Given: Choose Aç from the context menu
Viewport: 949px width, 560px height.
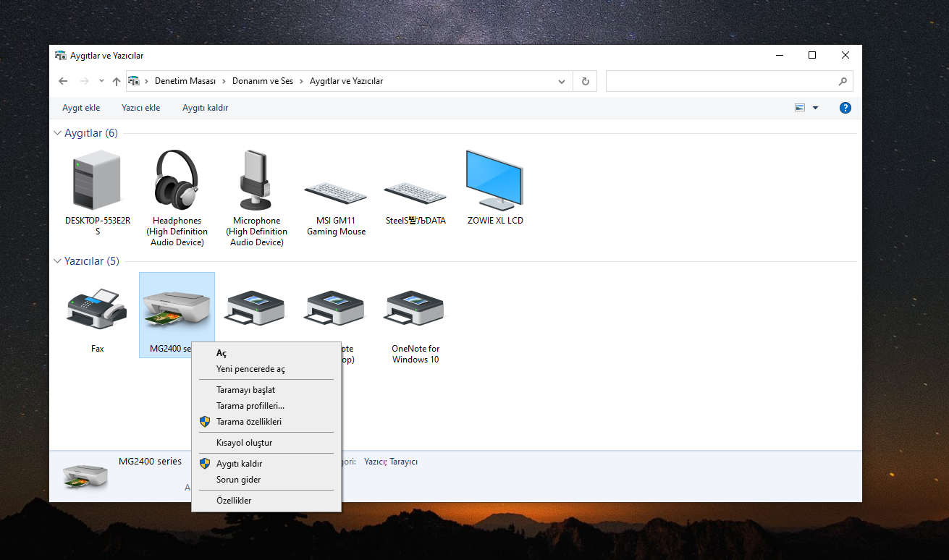Looking at the screenshot, I should pyautogui.click(x=266, y=353).
